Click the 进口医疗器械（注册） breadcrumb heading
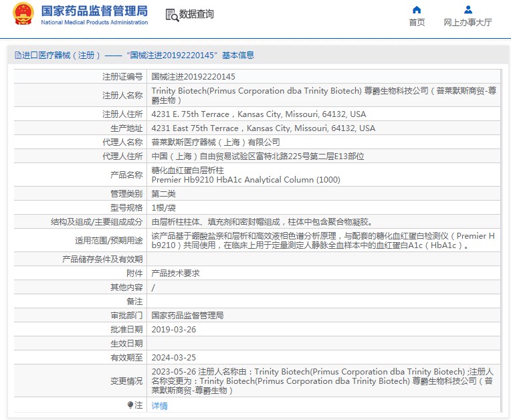The height and width of the screenshot is (420, 511). point(61,55)
